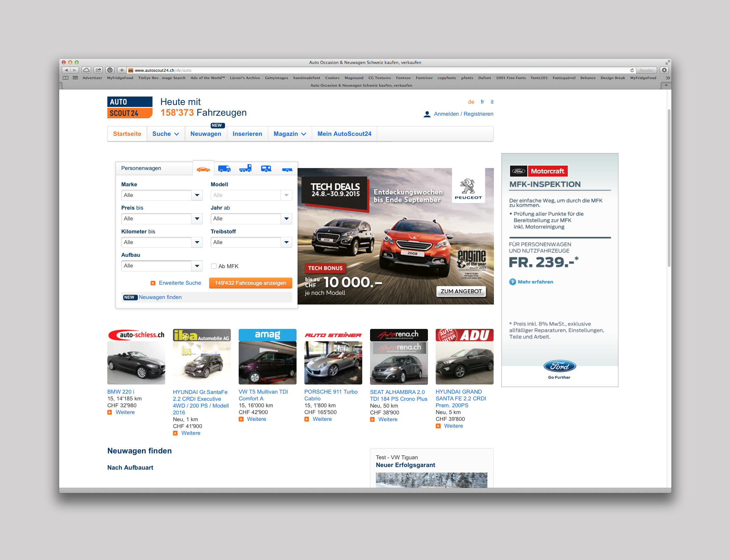Open the Aufbau dropdown
Viewport: 730px width, 560px height.
pos(162,266)
